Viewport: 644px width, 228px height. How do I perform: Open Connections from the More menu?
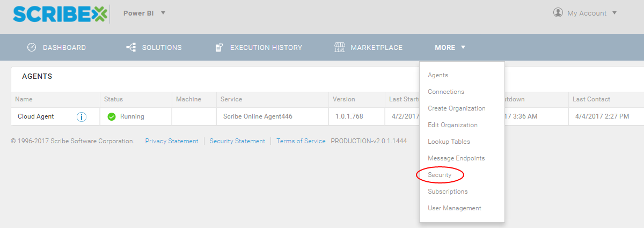coord(446,92)
